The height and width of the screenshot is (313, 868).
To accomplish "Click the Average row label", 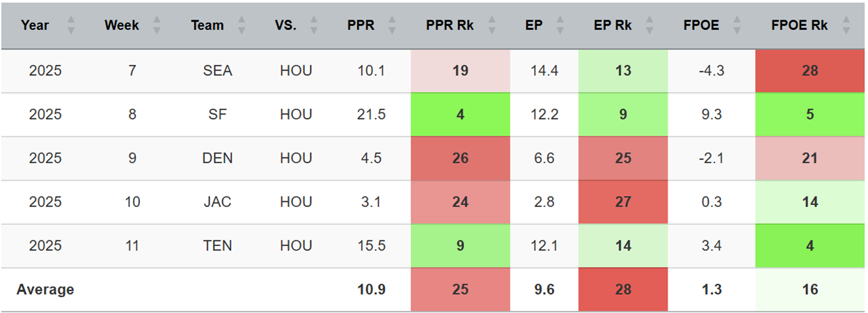I will point(45,289).
